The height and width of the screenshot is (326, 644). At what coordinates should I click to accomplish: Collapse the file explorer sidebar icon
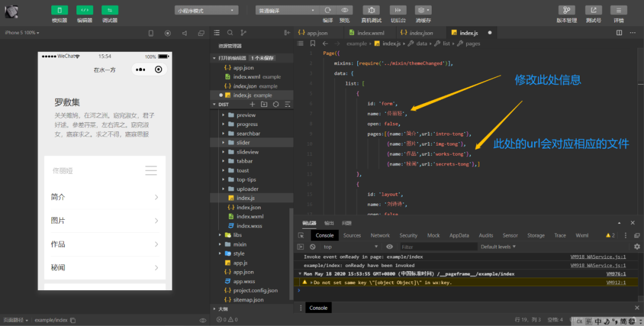coord(287,33)
